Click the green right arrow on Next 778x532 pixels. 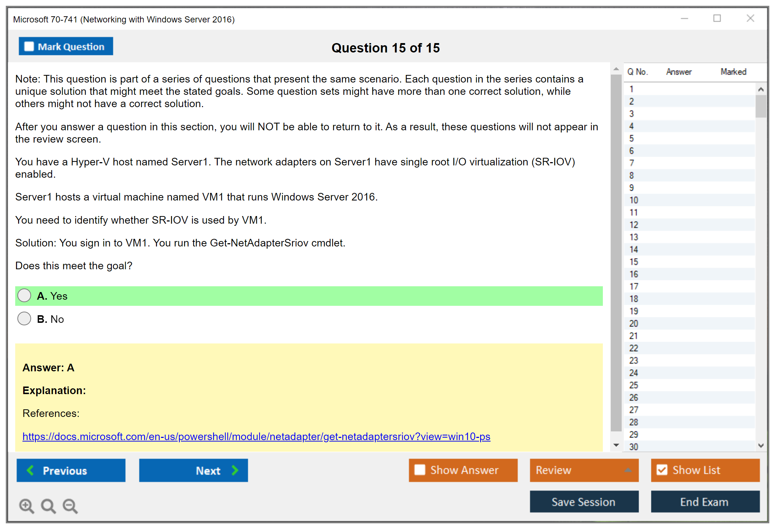[235, 470]
